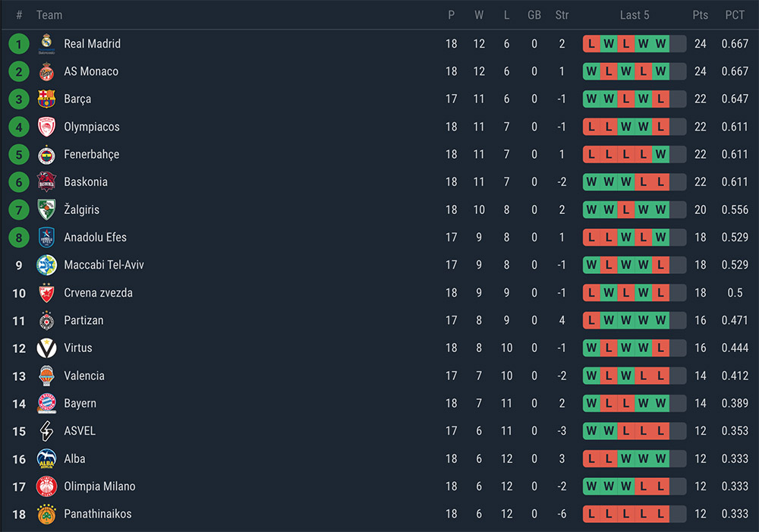Click the Last 5 column header
This screenshot has height=532, width=759.
point(635,15)
